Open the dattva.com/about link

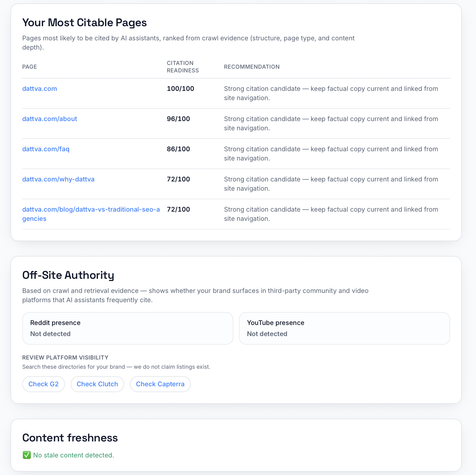click(50, 119)
